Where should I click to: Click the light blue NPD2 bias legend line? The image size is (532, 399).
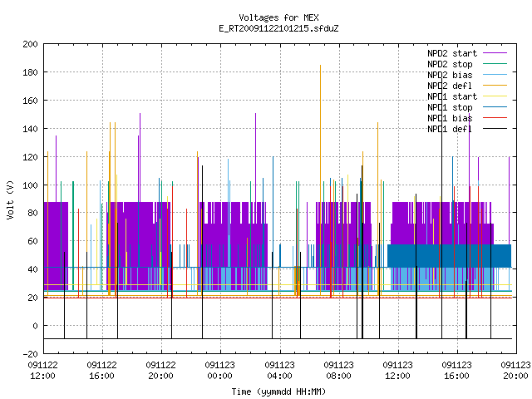(495, 75)
